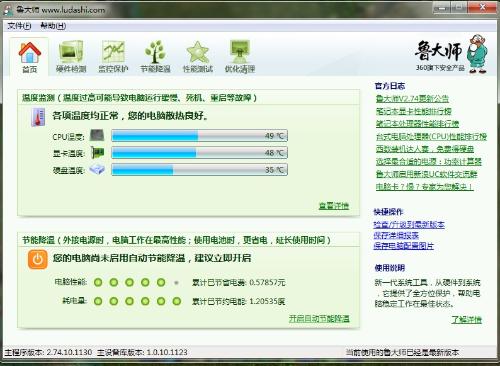Open 台式电脑处理器(CPU)性能排行榜 link

(431, 137)
